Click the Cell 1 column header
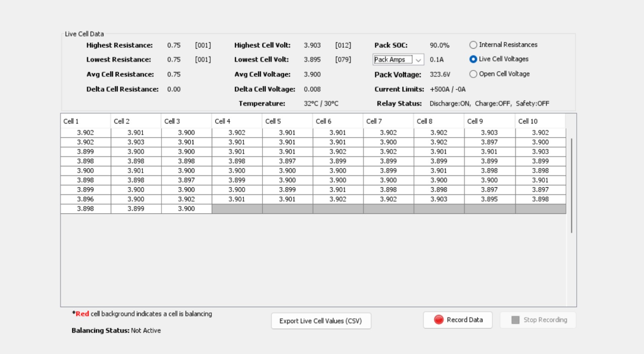This screenshot has height=354, width=644. tap(85, 121)
